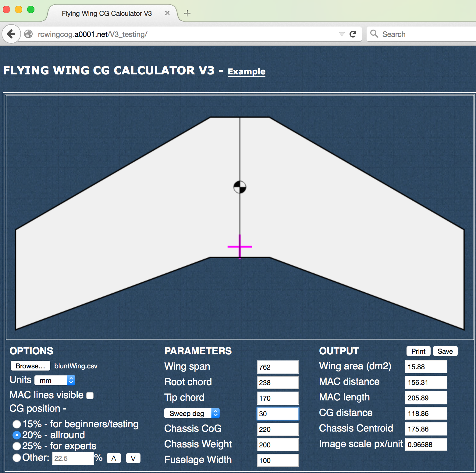The width and height of the screenshot is (476, 473).
Task: Click inside the Wing span input field
Action: 277,367
